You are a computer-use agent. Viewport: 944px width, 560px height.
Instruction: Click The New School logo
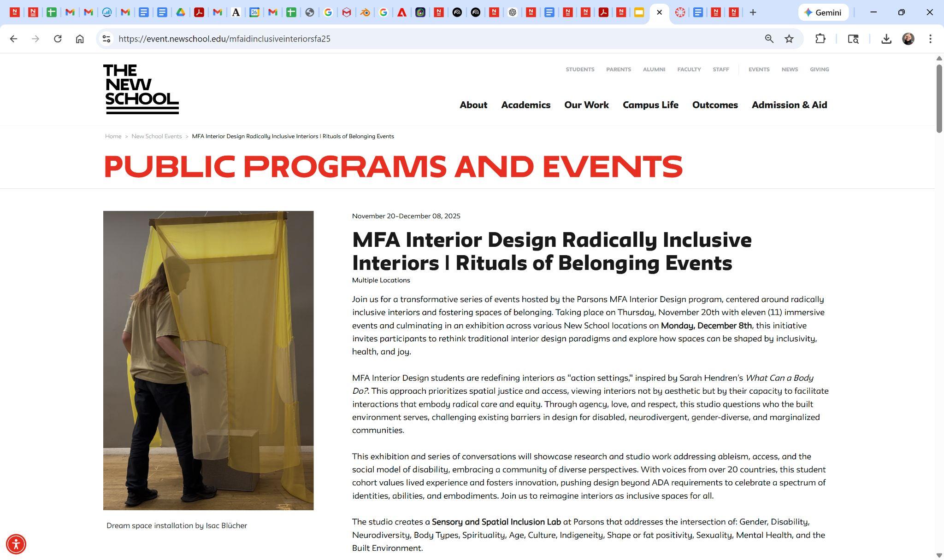141,89
